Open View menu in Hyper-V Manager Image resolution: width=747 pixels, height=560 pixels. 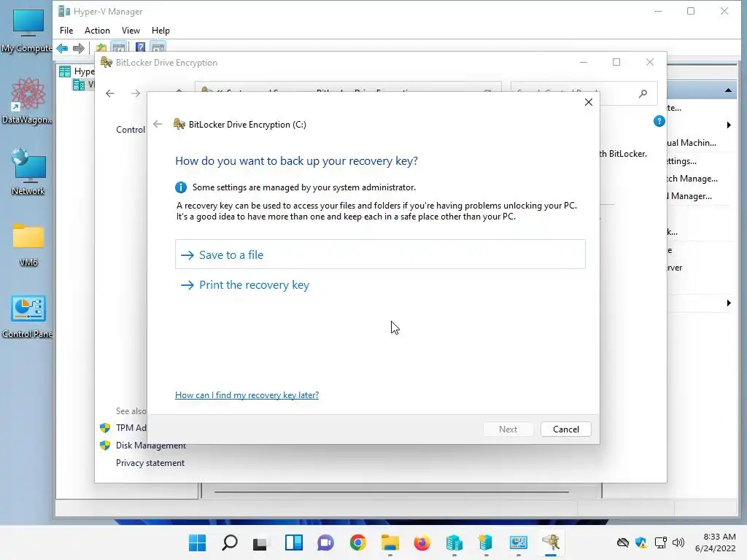click(x=131, y=31)
